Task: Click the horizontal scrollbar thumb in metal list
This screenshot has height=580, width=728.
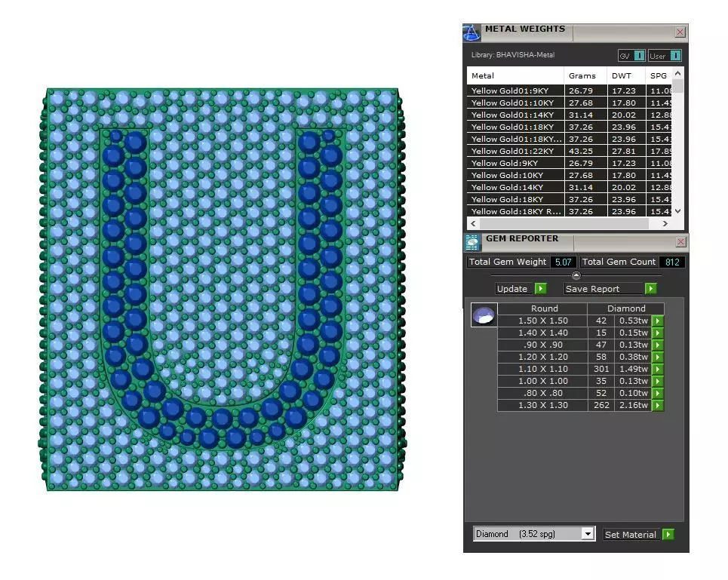Action: pos(564,224)
